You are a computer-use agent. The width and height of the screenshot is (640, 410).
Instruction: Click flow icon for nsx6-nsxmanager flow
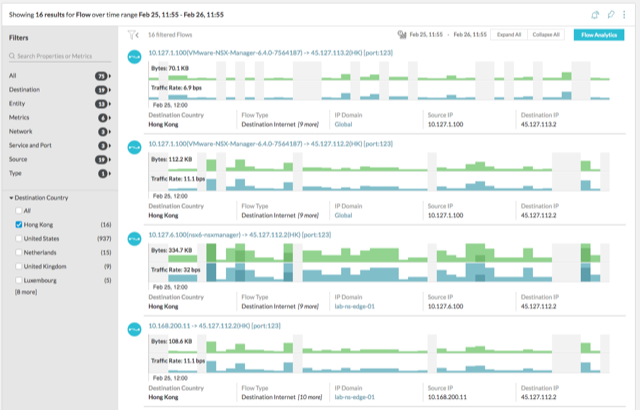134,238
